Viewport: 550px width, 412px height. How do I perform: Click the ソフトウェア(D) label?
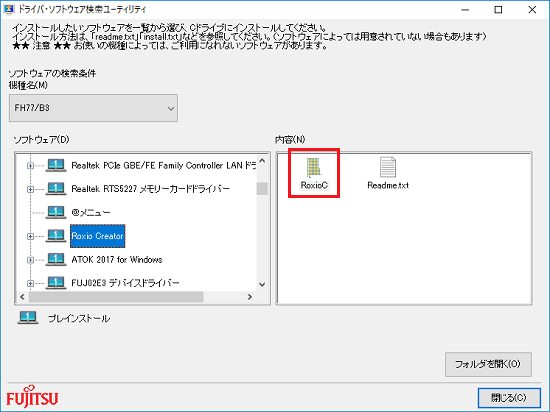pos(41,140)
